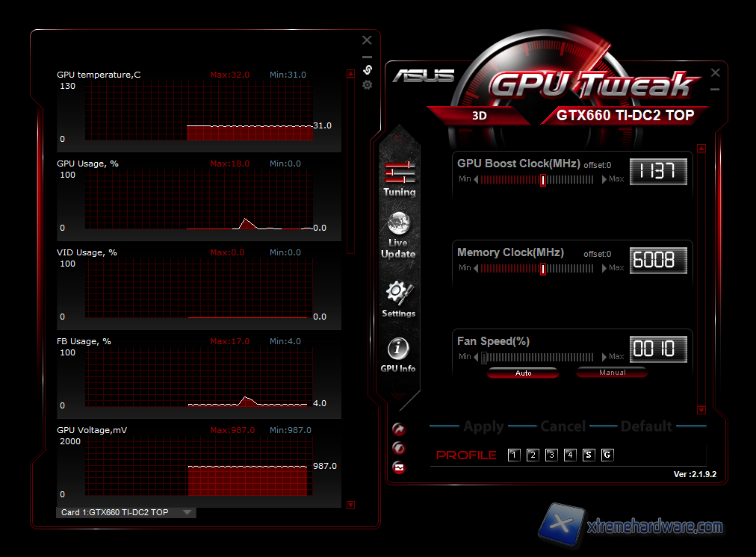Open the Live Update section
756x557 pixels.
398,234
